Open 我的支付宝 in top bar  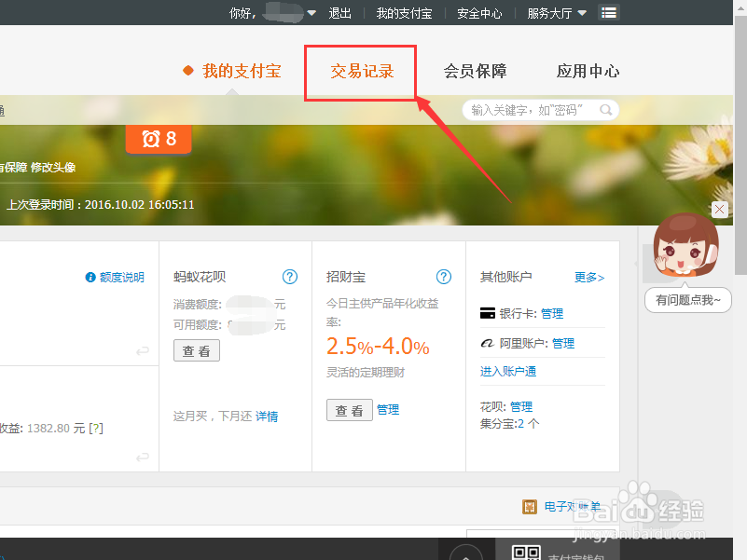pyautogui.click(x=404, y=13)
